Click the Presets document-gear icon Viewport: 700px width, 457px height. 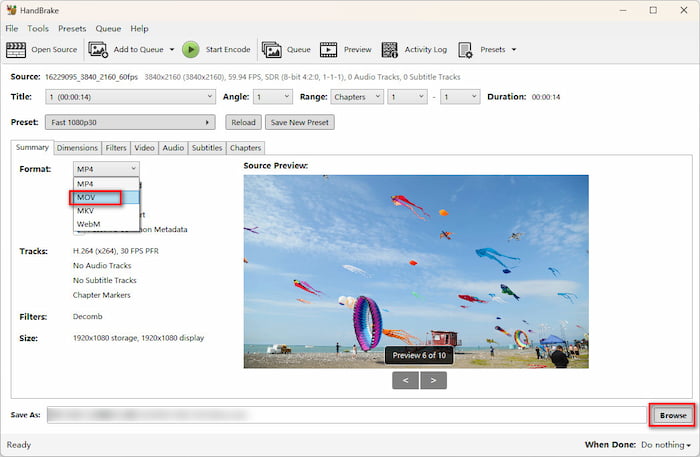pos(465,50)
